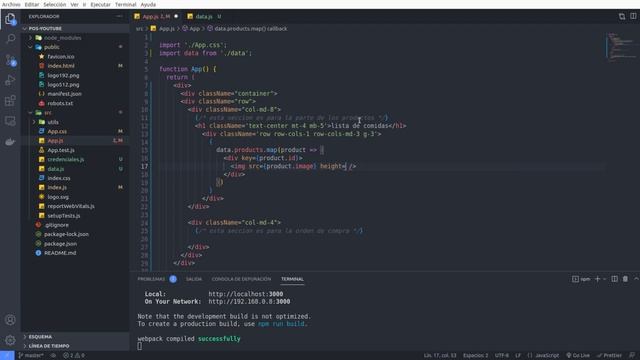
Task: Switch to the SALIDA panel tab
Action: point(194,279)
